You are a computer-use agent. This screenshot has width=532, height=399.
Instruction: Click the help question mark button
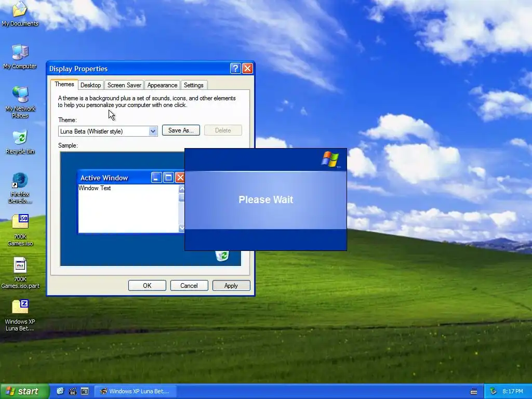tap(235, 69)
